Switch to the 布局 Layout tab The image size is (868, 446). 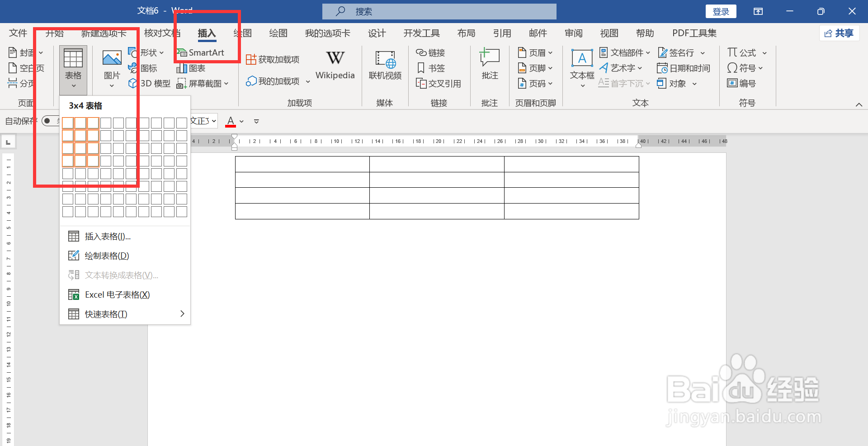click(x=466, y=33)
